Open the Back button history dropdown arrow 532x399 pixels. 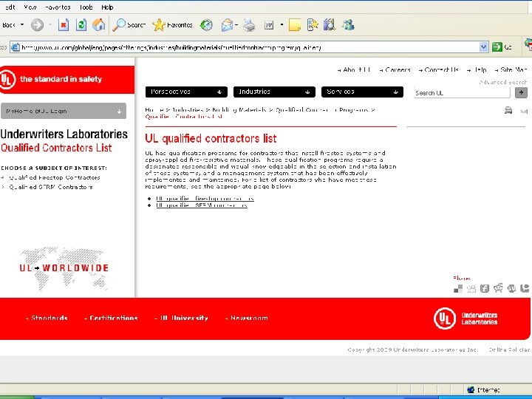[22, 25]
